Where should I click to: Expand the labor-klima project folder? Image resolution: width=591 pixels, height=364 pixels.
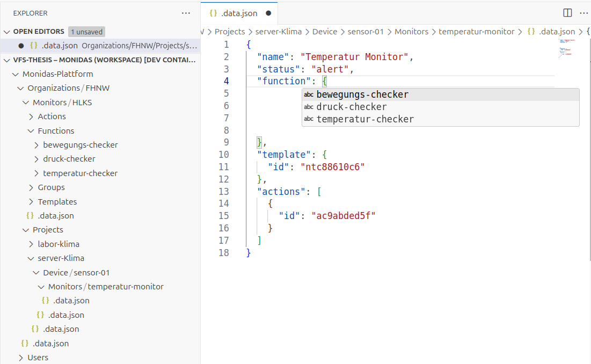click(x=31, y=244)
